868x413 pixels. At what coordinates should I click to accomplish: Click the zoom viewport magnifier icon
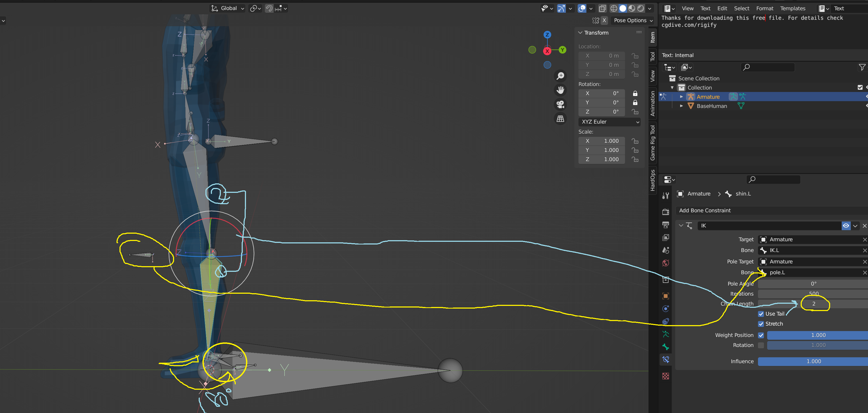pos(560,76)
